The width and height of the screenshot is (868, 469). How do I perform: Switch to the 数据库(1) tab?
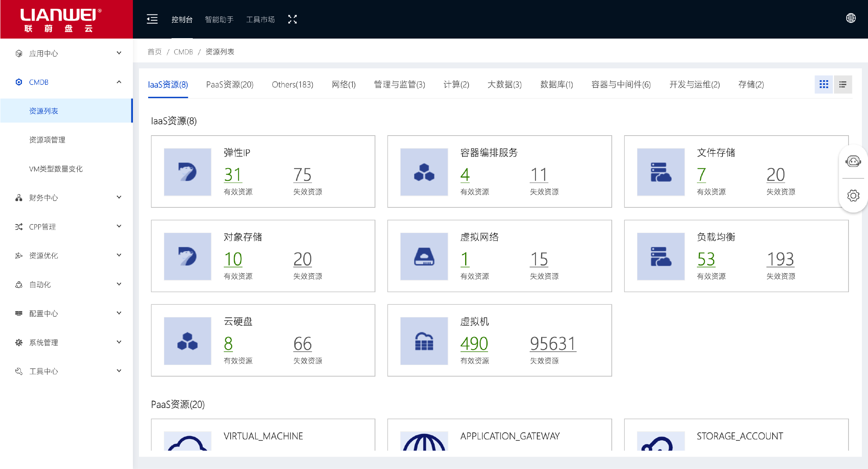[556, 84]
